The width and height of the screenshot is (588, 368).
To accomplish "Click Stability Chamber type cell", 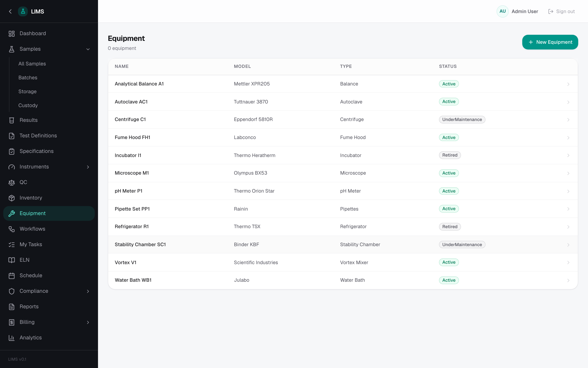I will [360, 245].
